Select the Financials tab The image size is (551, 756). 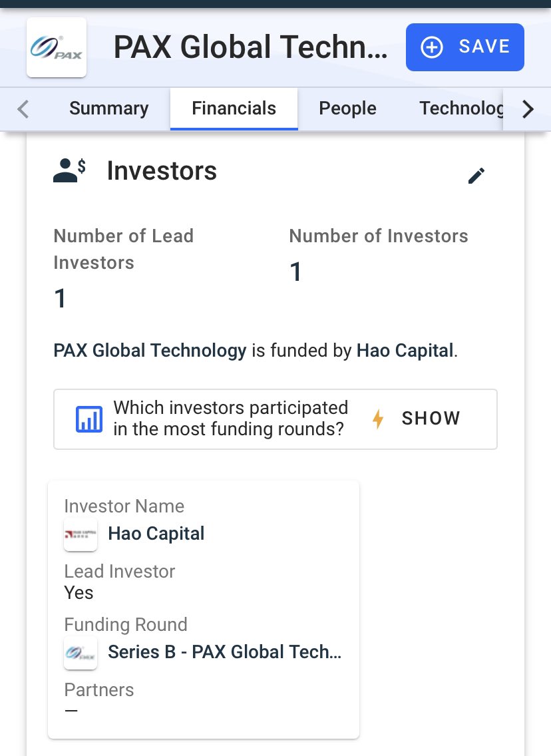click(x=234, y=108)
